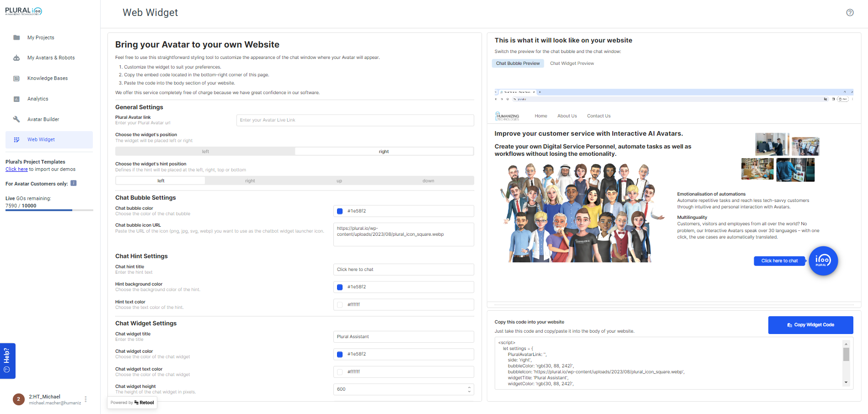Click the Avatar Builder wrench icon
The image size is (868, 414).
[16, 119]
